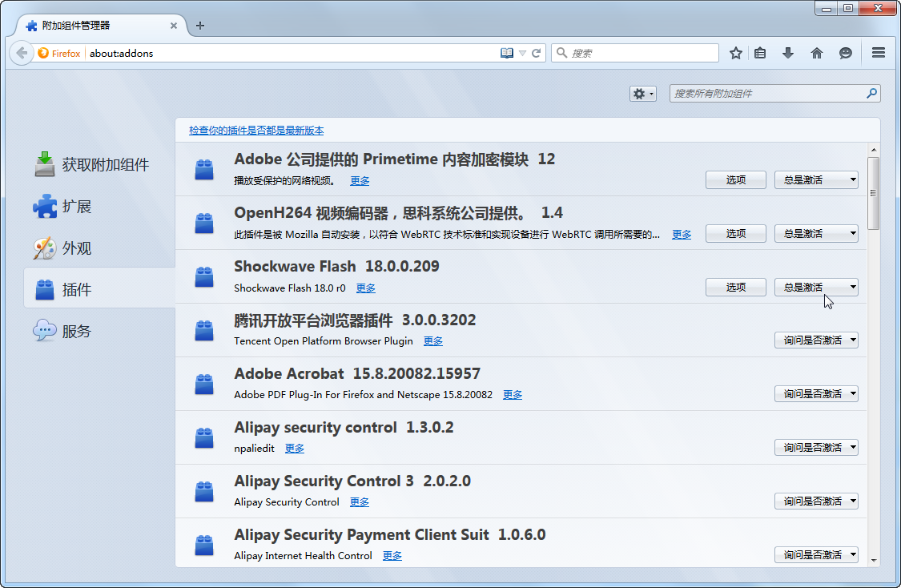The image size is (901, 588).
Task: Click the plugin list scrollbar thumb
Action: [874, 193]
